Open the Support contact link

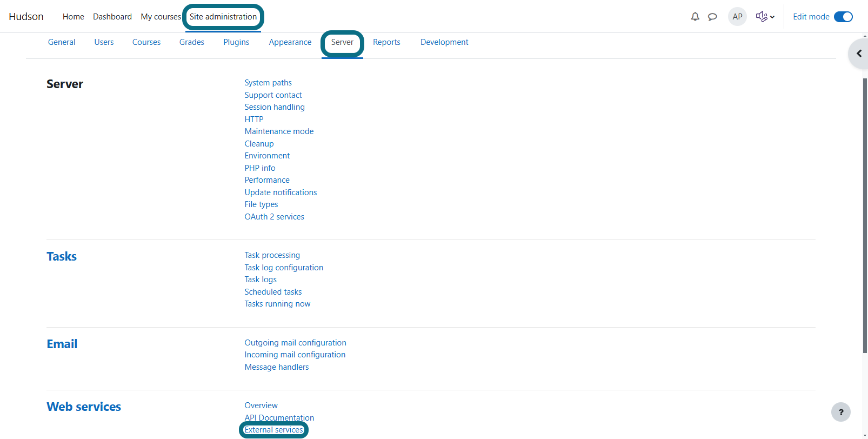click(273, 95)
